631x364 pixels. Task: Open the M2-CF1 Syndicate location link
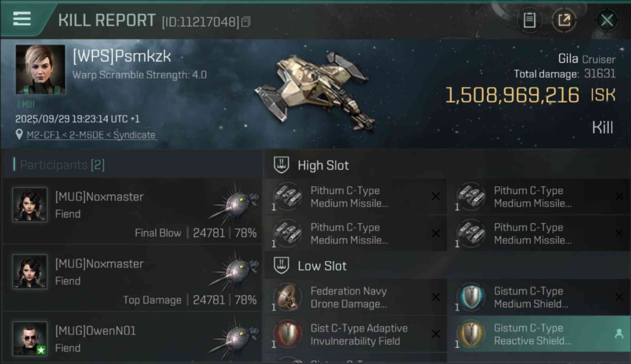[x=91, y=135]
